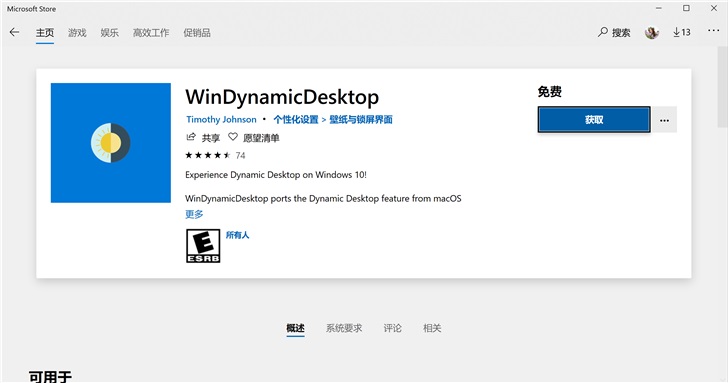This screenshot has height=383, width=728.
Task: Expand the description via 更多
Action: [x=194, y=214]
